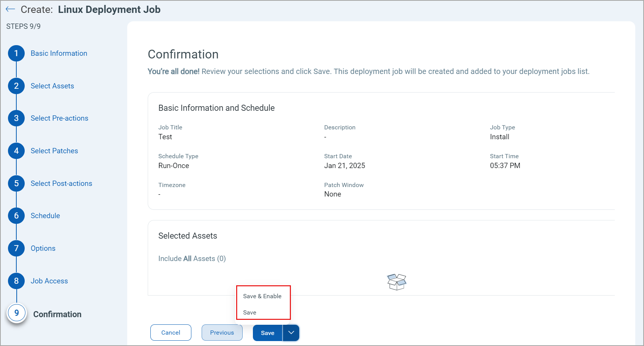Click step 2 circle icon
The image size is (644, 346).
click(16, 86)
